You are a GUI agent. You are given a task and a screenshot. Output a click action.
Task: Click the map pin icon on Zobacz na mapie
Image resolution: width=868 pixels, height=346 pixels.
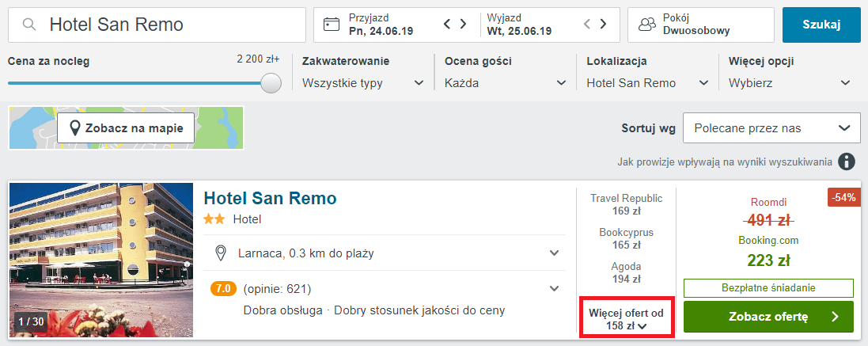tap(75, 128)
